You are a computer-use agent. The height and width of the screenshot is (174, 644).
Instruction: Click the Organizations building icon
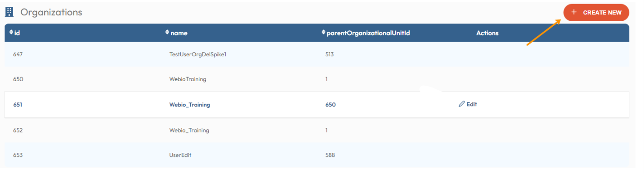coord(9,12)
